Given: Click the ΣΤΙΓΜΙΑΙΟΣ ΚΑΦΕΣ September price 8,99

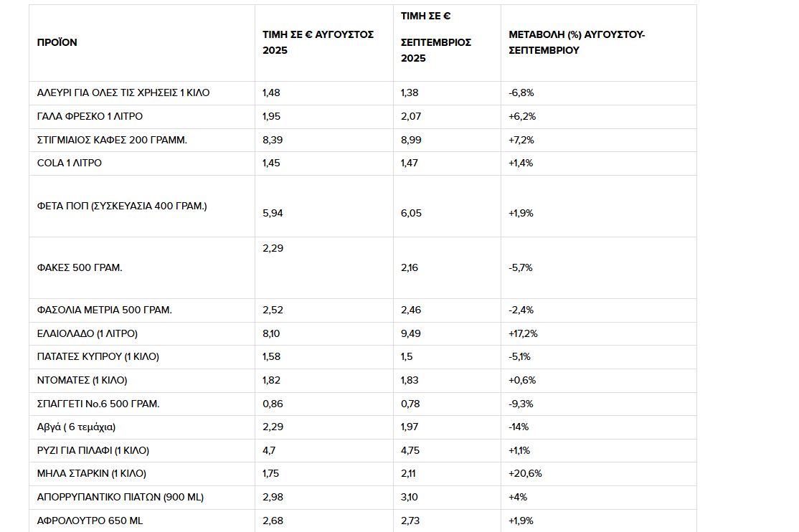Looking at the screenshot, I should (411, 140).
